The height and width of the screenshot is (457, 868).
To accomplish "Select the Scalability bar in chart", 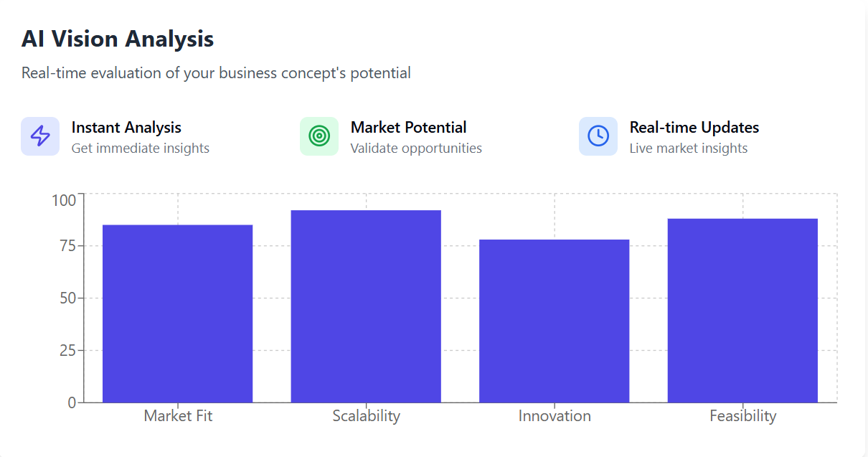I will pos(366,306).
